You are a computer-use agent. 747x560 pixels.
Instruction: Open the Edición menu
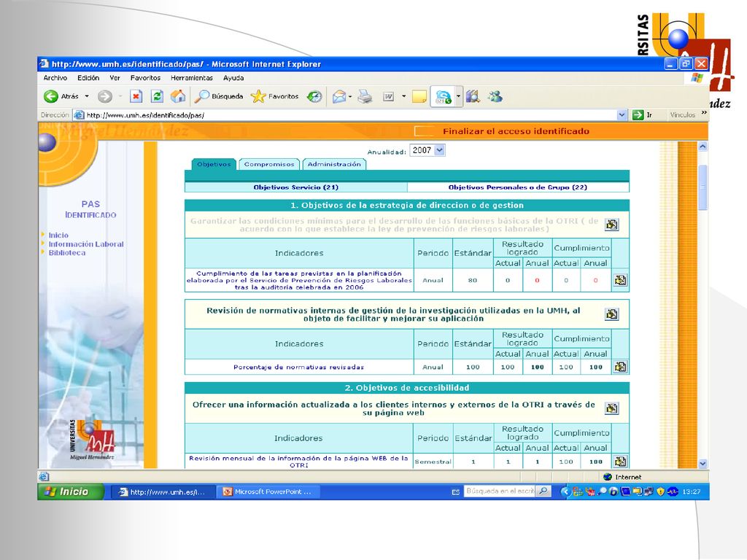[x=88, y=77]
